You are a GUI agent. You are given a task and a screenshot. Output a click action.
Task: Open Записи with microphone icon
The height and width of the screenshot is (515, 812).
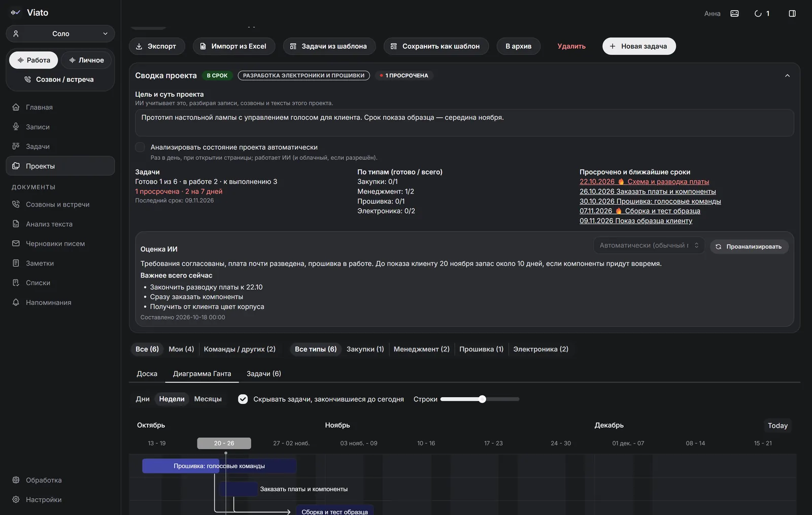(60, 127)
